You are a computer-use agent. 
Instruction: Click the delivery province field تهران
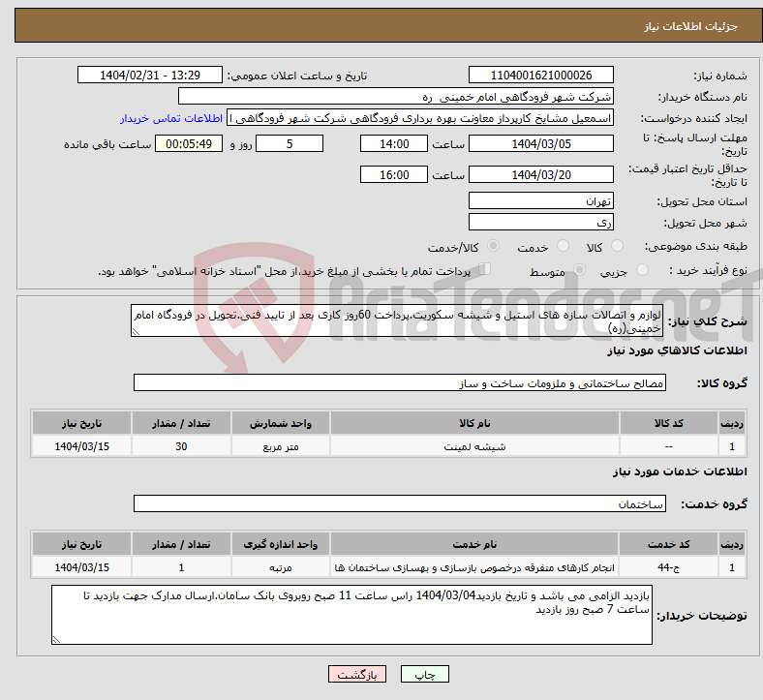540,200
